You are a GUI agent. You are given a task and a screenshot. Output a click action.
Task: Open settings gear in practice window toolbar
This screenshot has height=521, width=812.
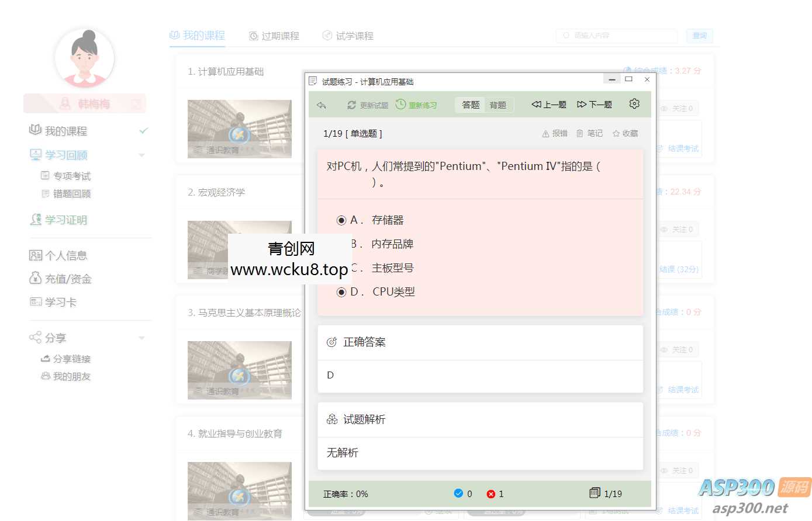[634, 103]
